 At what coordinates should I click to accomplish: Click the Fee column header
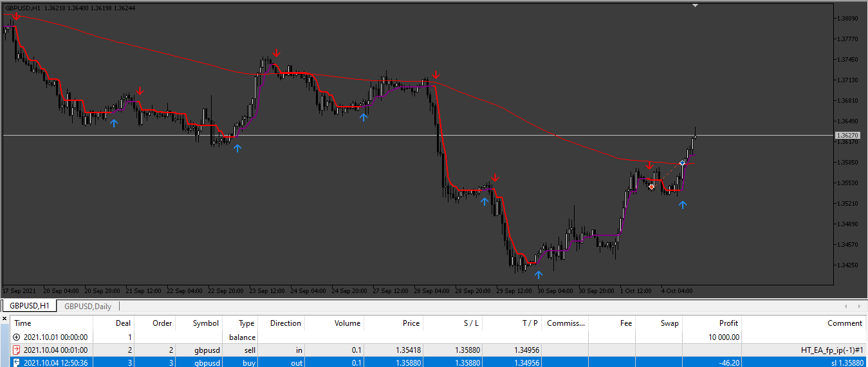tap(612, 323)
